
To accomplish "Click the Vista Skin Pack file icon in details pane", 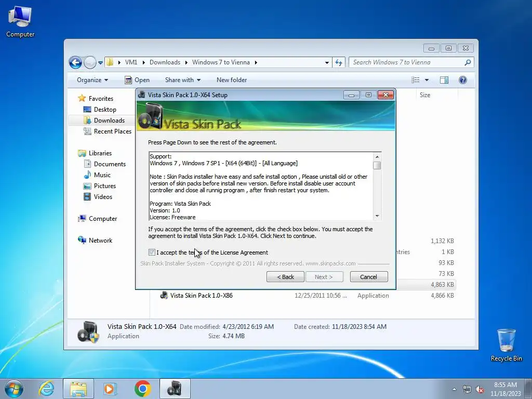I will 88,332.
